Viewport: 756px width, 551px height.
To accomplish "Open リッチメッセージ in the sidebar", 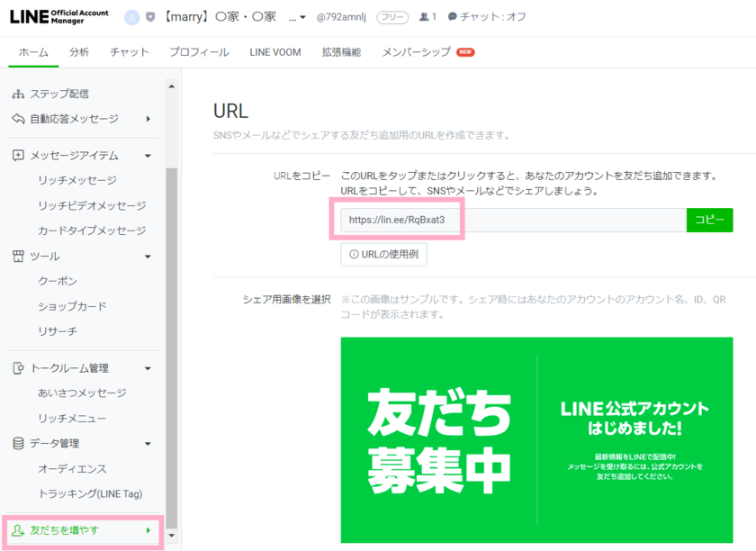I will coord(77,180).
